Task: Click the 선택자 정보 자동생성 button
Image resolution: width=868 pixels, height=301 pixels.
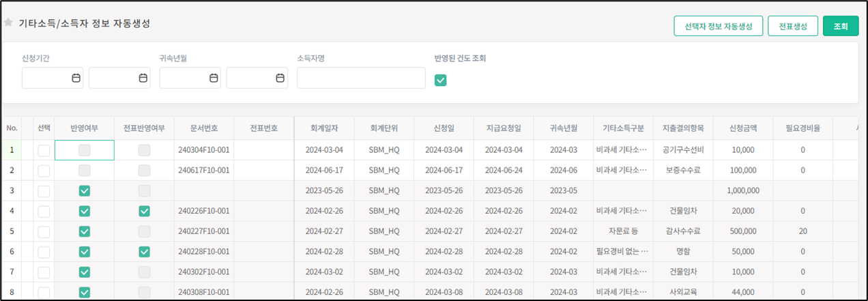Action: [x=718, y=26]
